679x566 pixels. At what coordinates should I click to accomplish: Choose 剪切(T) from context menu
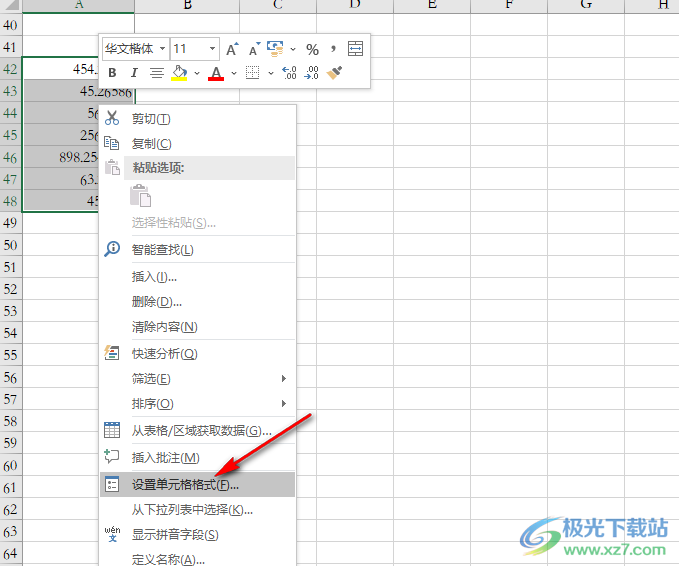coord(197,119)
